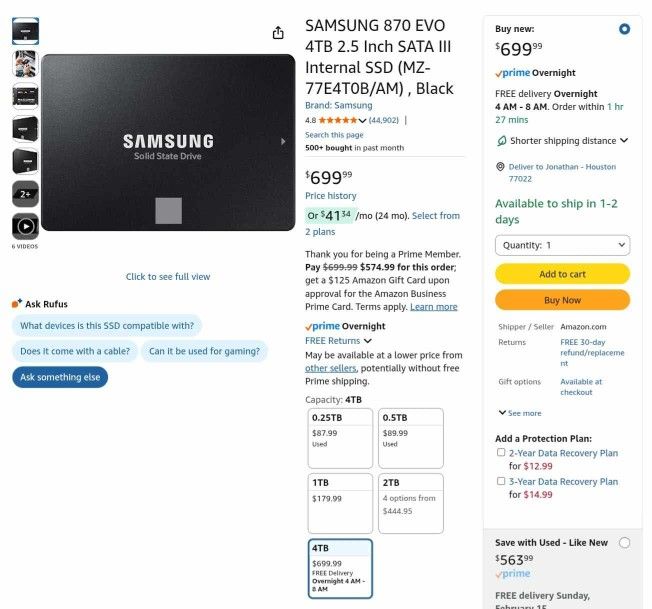Click the location pin delivery icon

500,167
